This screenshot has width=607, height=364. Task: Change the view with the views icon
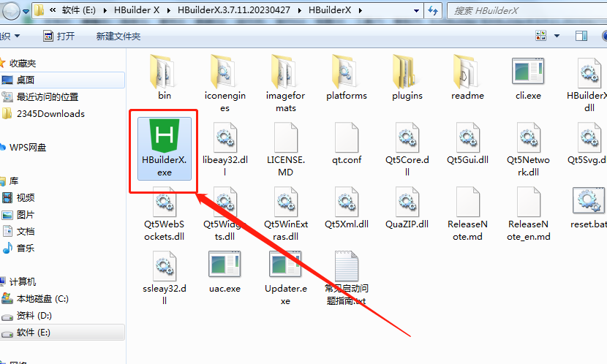540,36
